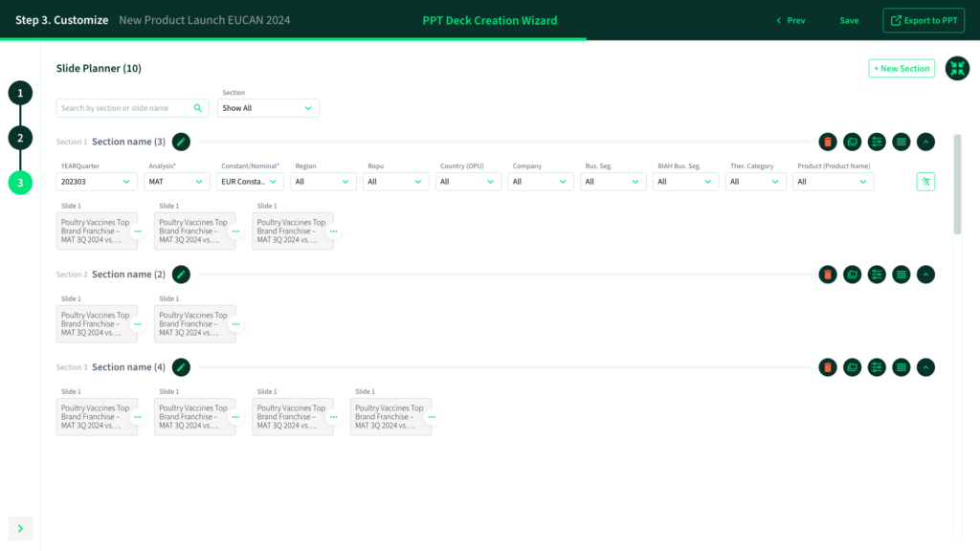Click the Export to PPT button
980x551 pixels.
(x=924, y=20)
